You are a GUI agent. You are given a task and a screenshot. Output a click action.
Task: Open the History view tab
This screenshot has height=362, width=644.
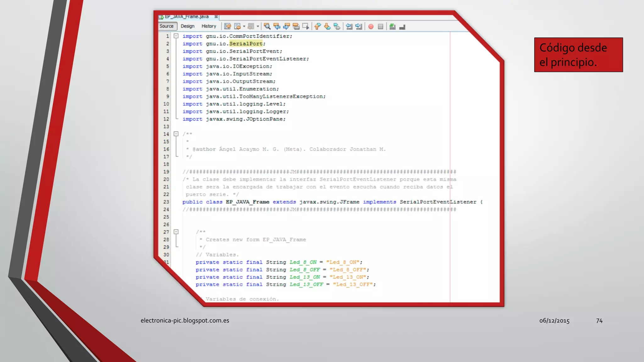209,26
